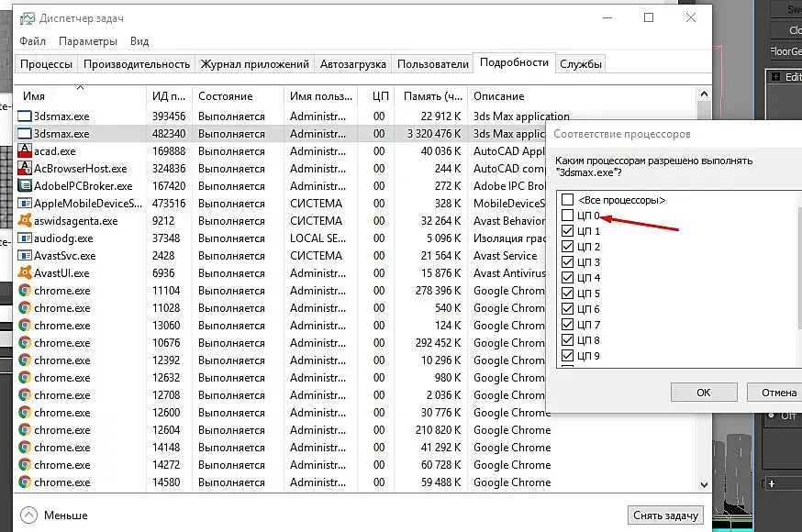Image resolution: width=802 pixels, height=532 pixels.
Task: Click Chrome icon for process 14580
Action: [x=25, y=482]
